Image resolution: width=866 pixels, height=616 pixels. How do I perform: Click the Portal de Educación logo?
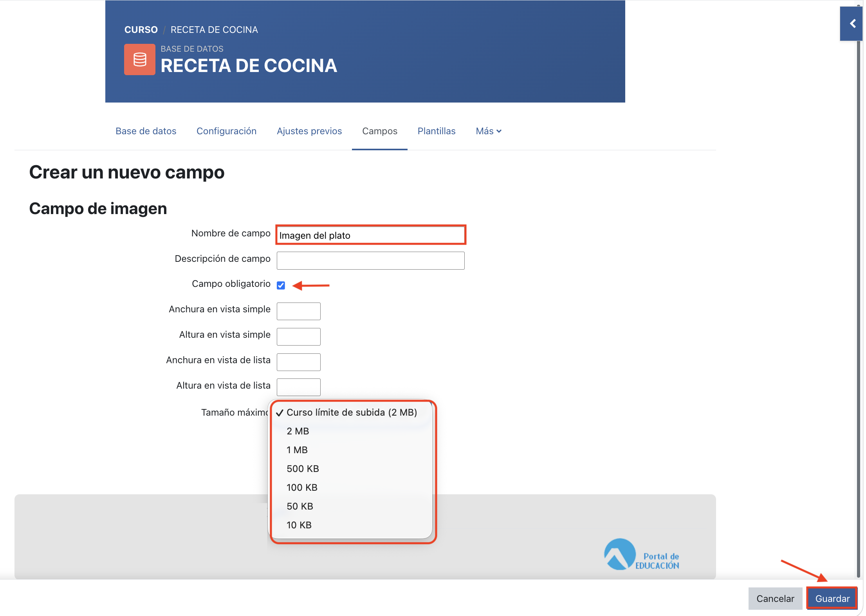[641, 555]
